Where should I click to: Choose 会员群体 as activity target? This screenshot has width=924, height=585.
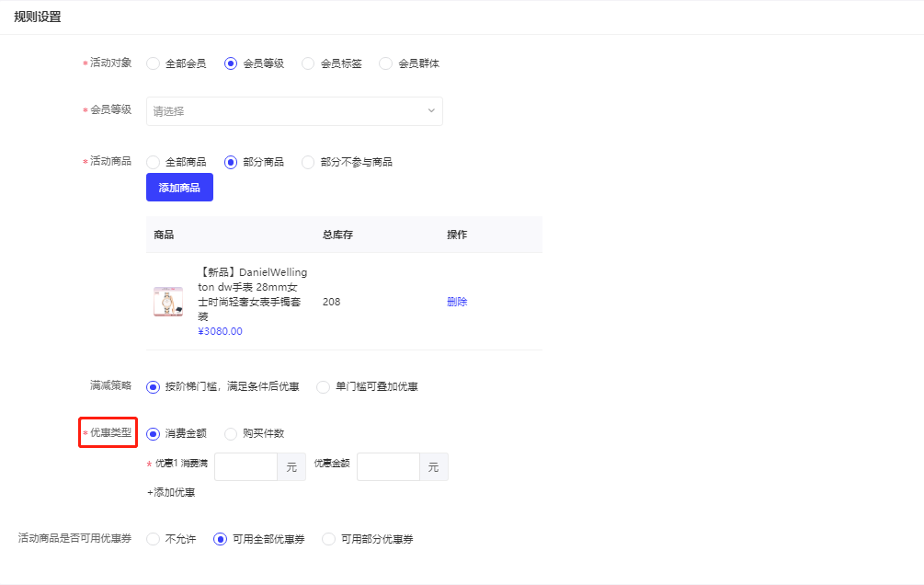386,63
